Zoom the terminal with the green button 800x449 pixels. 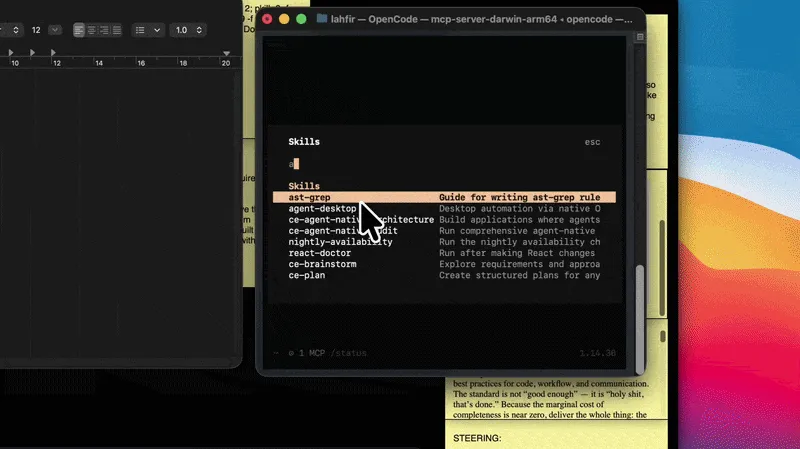coord(301,19)
